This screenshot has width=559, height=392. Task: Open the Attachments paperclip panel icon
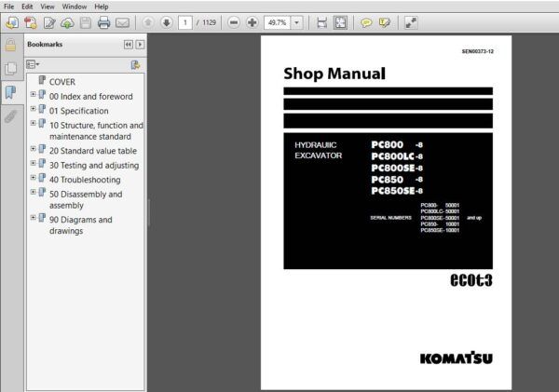[x=10, y=116]
